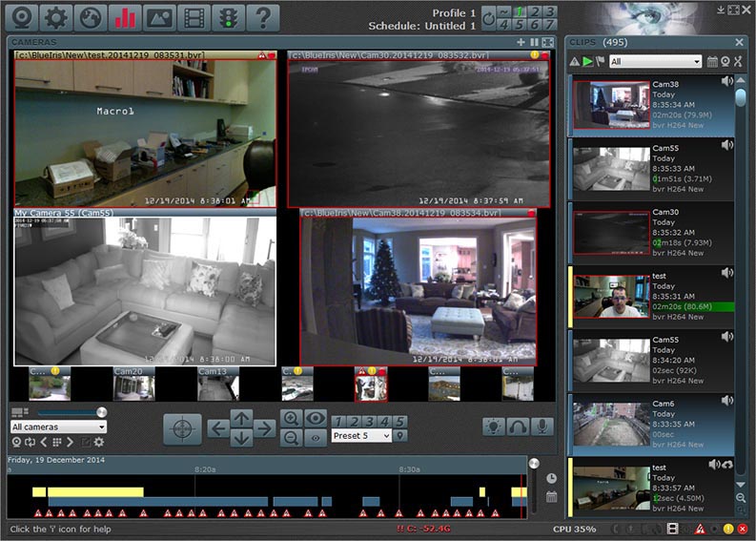Image resolution: width=756 pixels, height=541 pixels.
Task: Open the settings gear in the top toolbar
Action: [x=56, y=18]
